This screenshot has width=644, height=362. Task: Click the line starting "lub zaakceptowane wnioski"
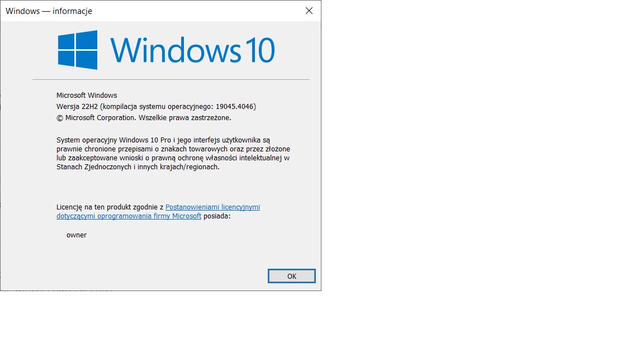[x=173, y=158]
